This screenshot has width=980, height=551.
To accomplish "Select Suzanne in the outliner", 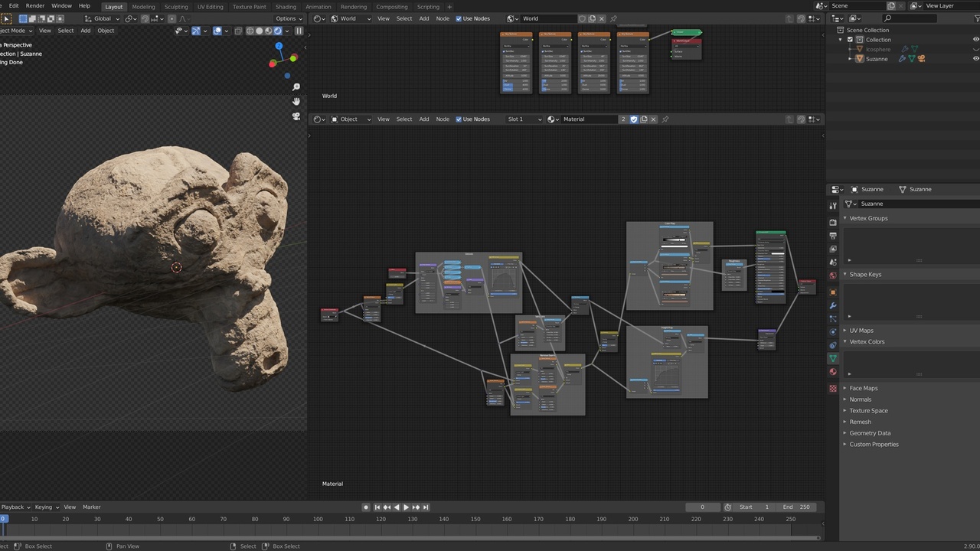I will [x=877, y=59].
